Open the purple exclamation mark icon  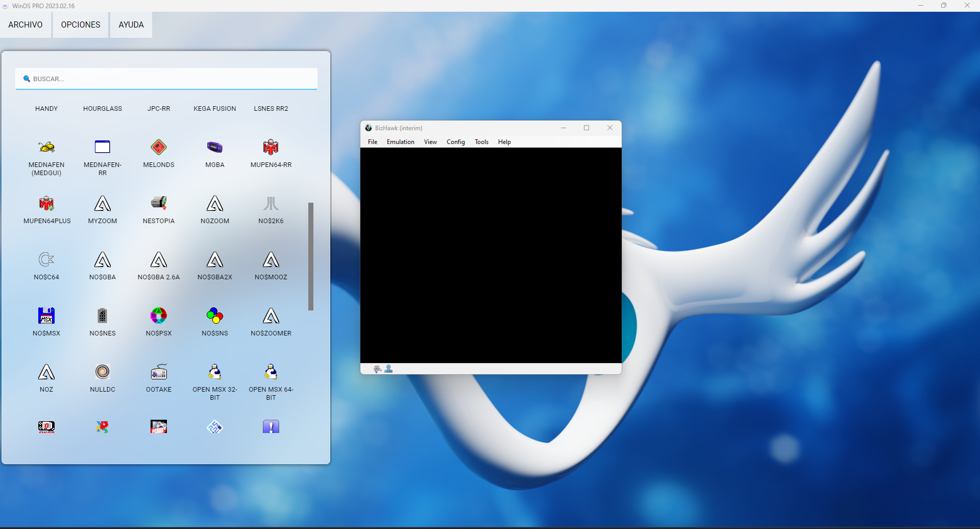(271, 427)
